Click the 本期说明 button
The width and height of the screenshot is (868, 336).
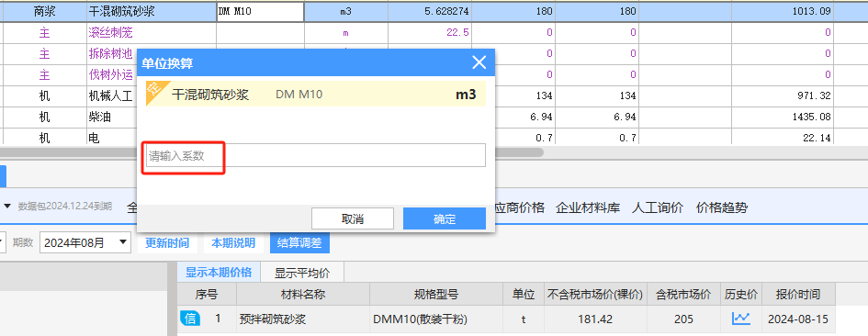click(233, 243)
